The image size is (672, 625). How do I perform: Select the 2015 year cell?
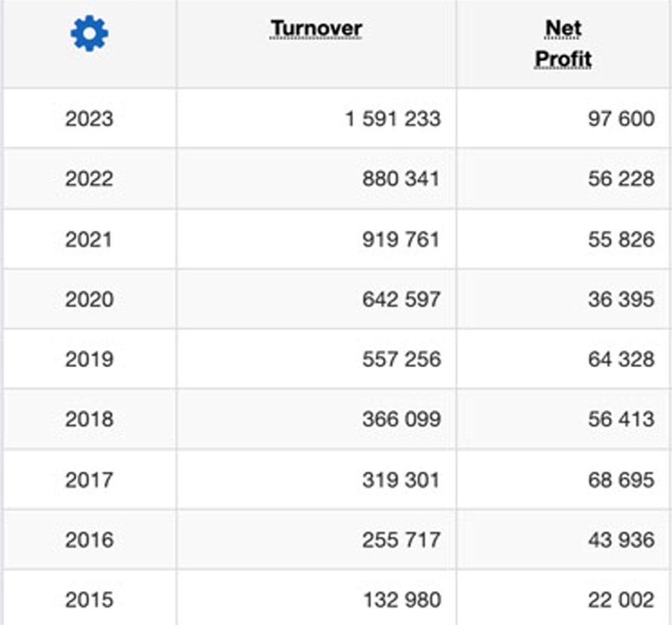[89, 599]
